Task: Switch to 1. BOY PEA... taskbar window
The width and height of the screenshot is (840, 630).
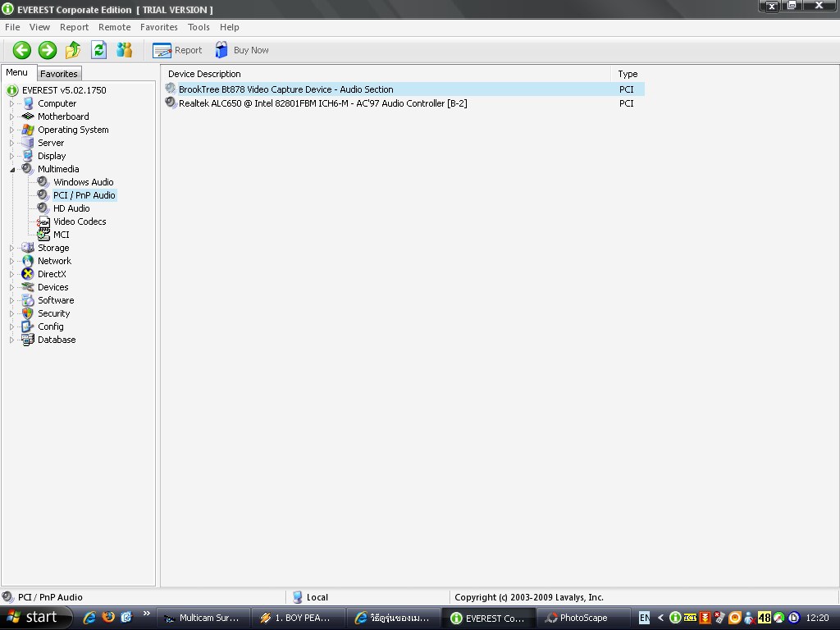Action: point(298,618)
